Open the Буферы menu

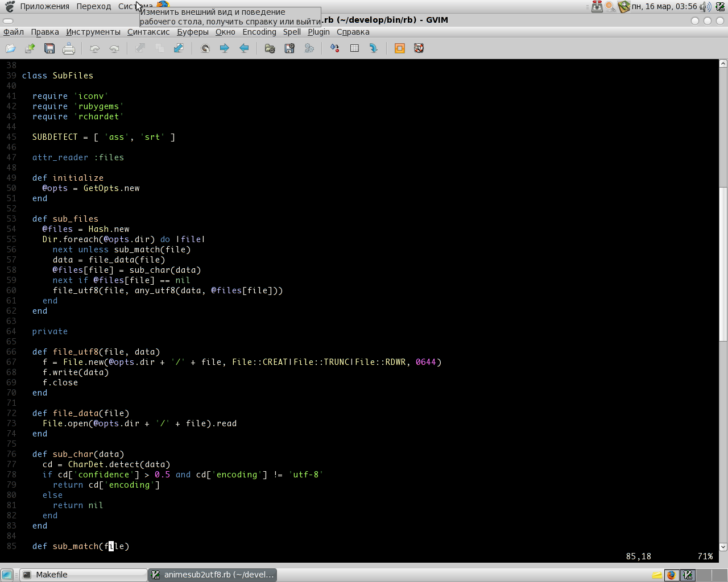click(193, 32)
